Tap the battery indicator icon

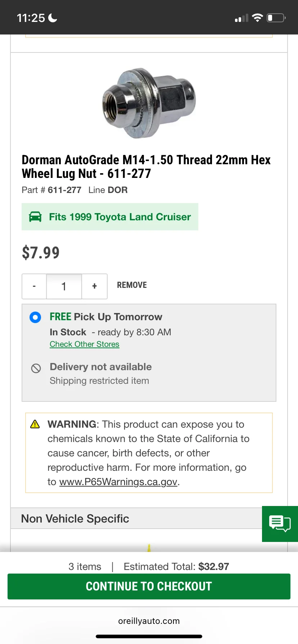pyautogui.click(x=276, y=18)
